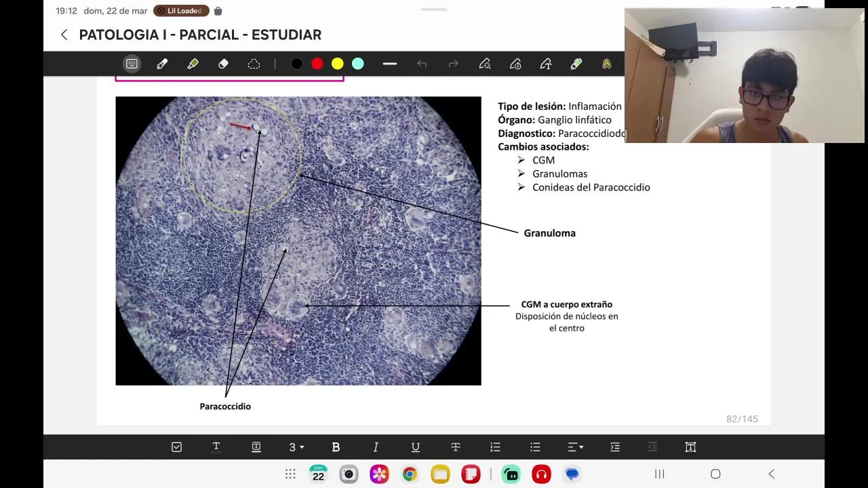Launch Google Chrome from taskbar
This screenshot has width=868, height=488.
410,474
